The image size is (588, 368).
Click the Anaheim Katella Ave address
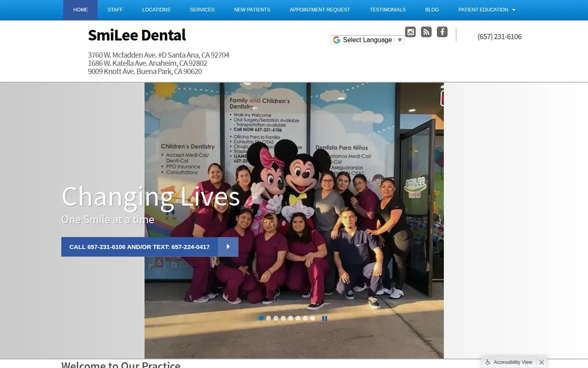(x=147, y=63)
